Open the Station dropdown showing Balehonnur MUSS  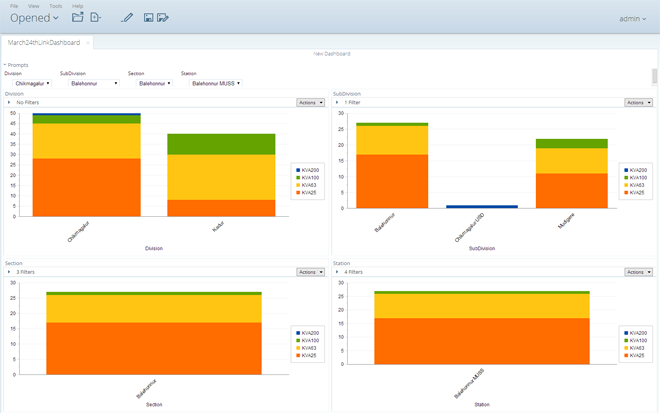point(216,83)
